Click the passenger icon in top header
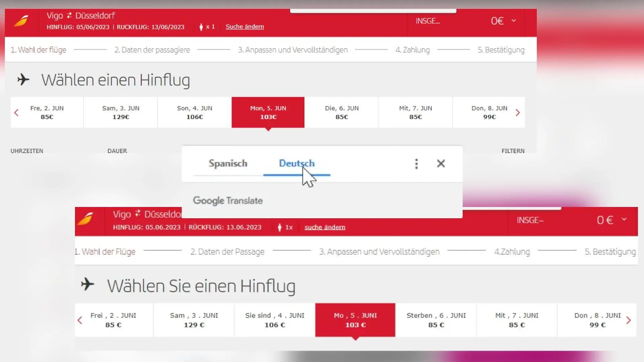The image size is (644, 362). (x=201, y=27)
